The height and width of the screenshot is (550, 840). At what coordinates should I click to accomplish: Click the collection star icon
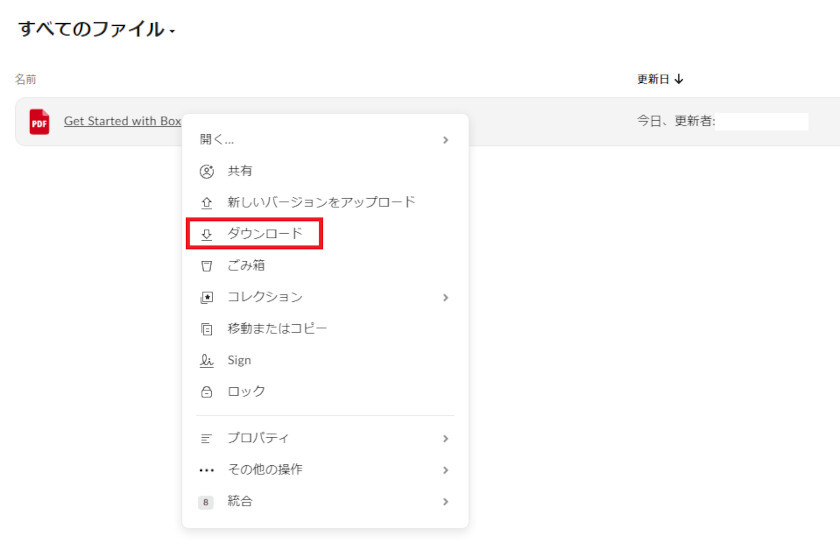click(x=207, y=297)
